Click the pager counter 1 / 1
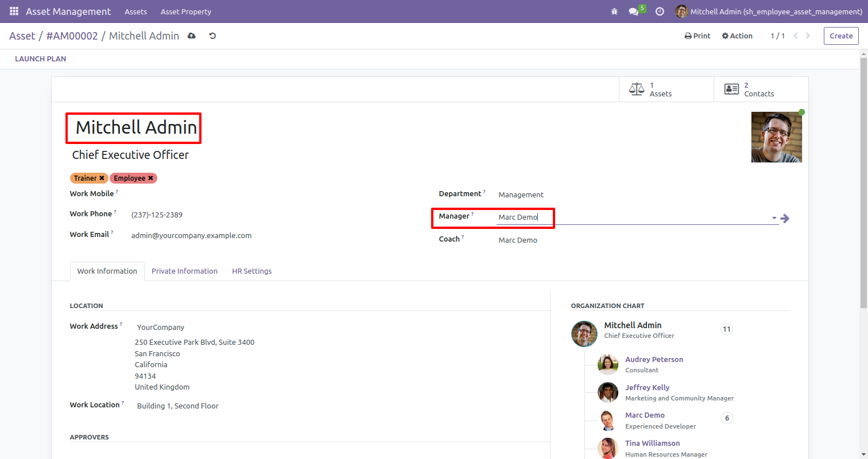 (x=777, y=36)
